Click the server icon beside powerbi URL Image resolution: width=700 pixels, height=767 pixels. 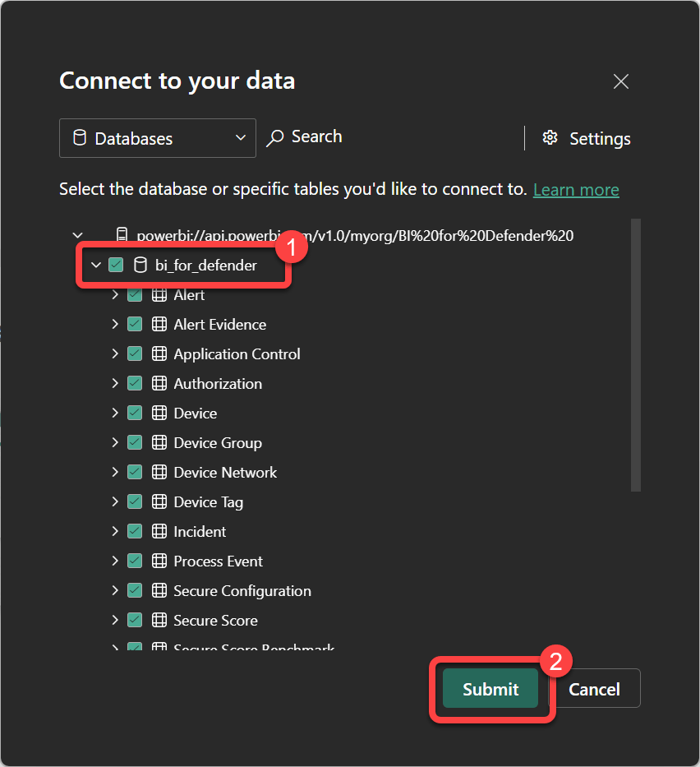click(122, 235)
